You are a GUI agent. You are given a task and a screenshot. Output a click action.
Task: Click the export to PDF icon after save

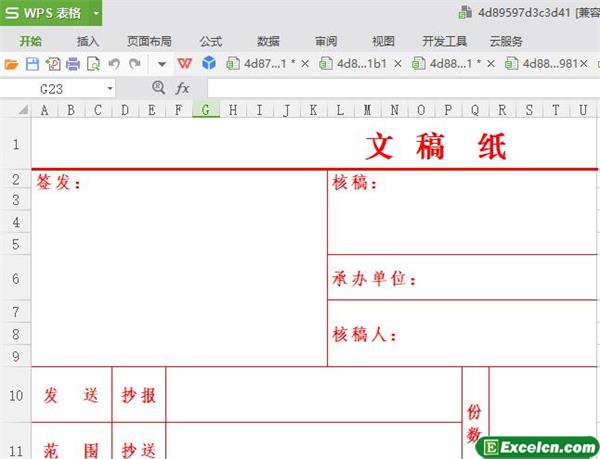click(x=53, y=64)
